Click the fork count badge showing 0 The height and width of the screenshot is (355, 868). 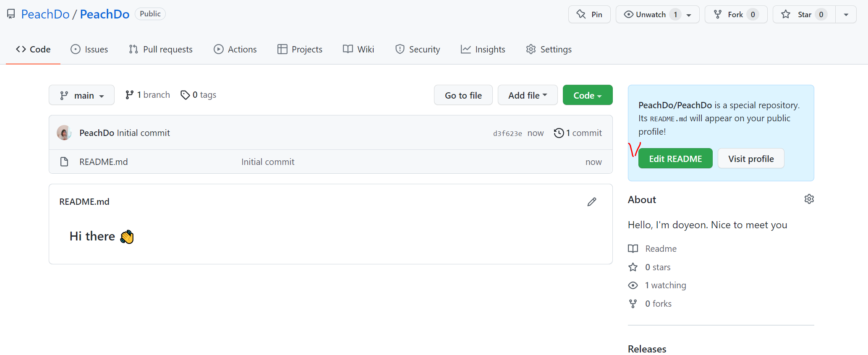click(753, 14)
